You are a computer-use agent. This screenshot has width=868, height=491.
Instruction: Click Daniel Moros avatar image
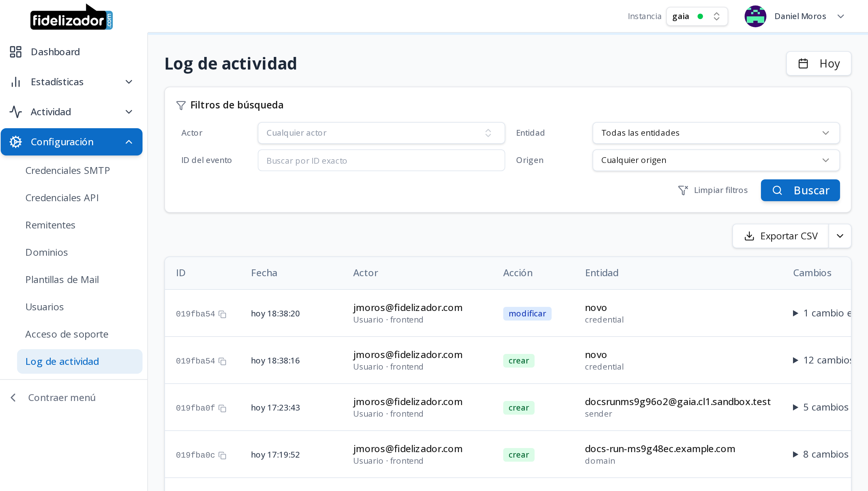tap(755, 16)
